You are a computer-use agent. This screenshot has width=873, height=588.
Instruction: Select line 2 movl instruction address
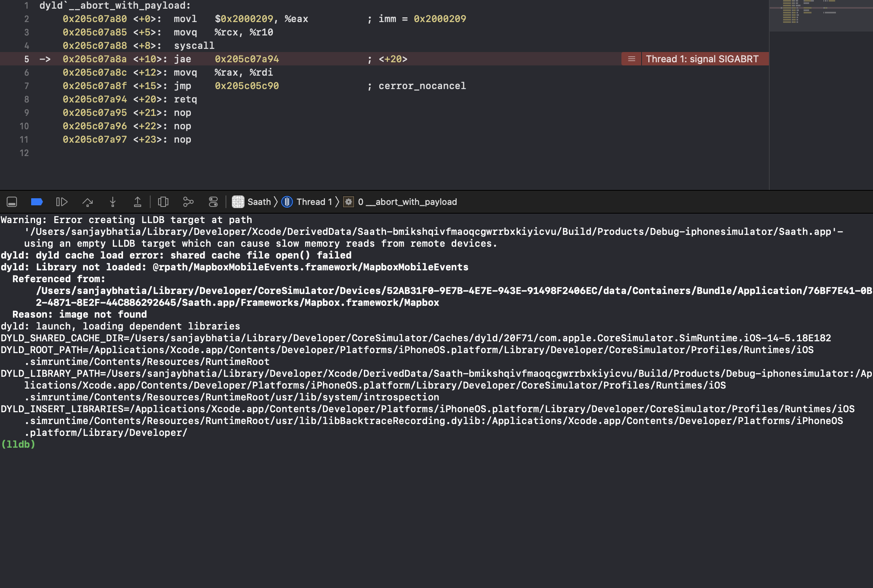(95, 19)
